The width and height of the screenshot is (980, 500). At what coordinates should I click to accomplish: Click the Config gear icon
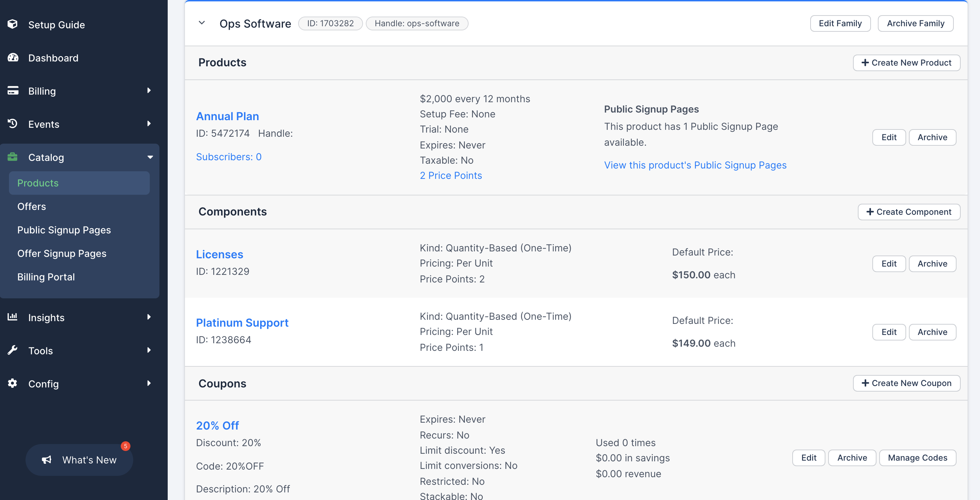click(12, 383)
